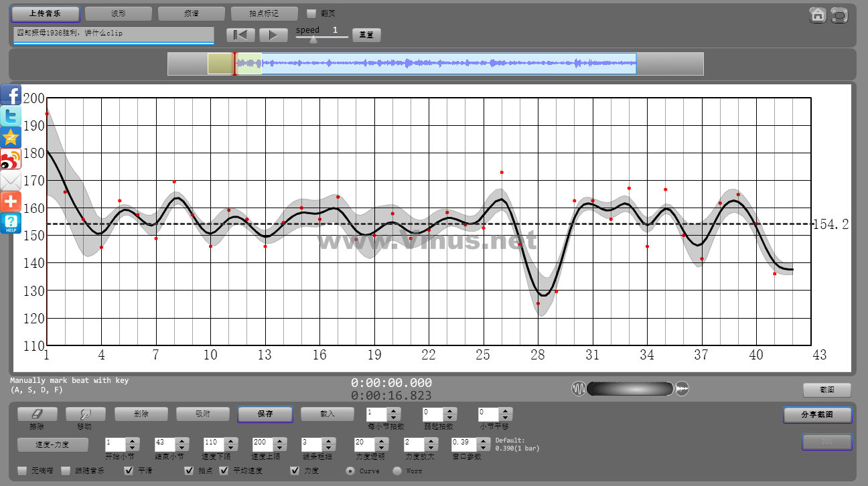The height and width of the screenshot is (486, 868).
Task: Decrease 结束小节 with down arrow
Action: click(x=182, y=448)
